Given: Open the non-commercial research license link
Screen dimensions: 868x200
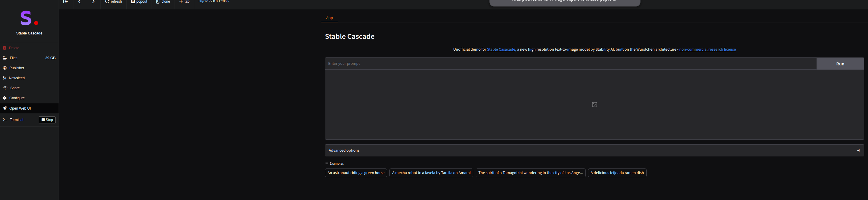Looking at the screenshot, I should pos(707,49).
